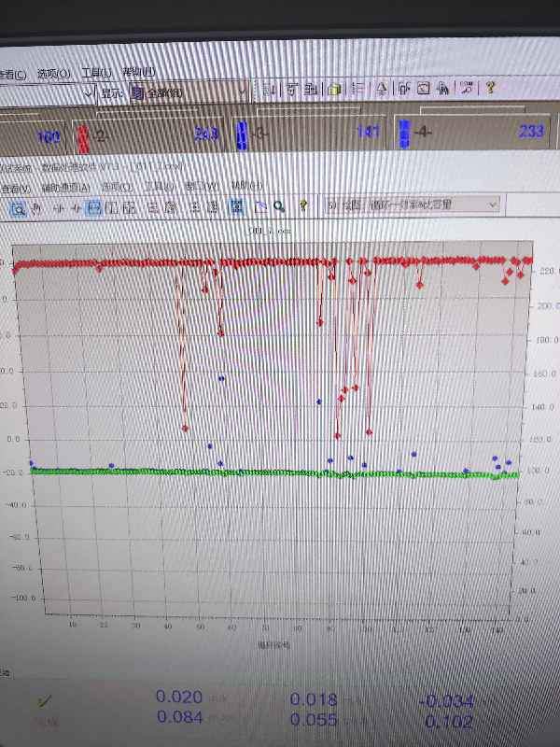Viewport: 560px width, 747px height.
Task: Click the highlighted grid icon left of the page-arrow icon
Action: tap(237, 206)
